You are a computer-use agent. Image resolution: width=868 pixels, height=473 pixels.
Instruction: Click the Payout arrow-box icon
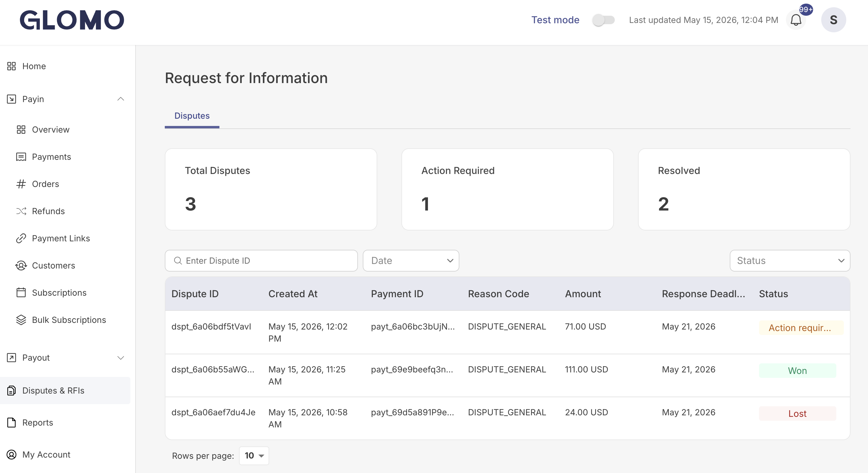click(11, 358)
